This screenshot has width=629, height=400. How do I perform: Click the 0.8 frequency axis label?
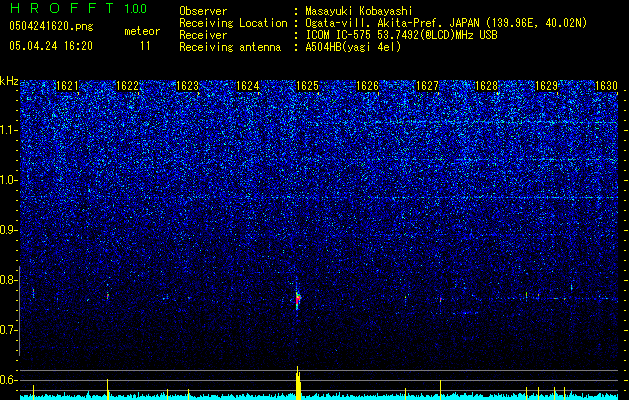click(x=9, y=280)
